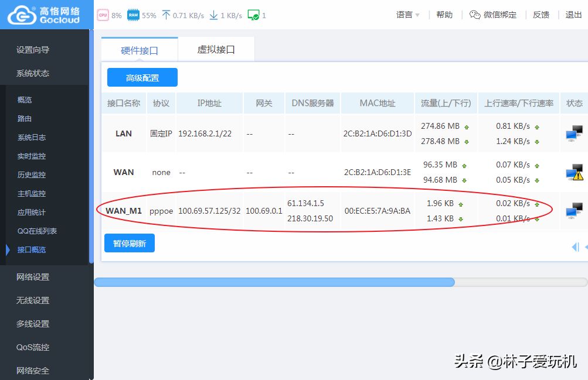Click the LAN connection status icon
Screen dimensions: 588x380
coord(574,133)
